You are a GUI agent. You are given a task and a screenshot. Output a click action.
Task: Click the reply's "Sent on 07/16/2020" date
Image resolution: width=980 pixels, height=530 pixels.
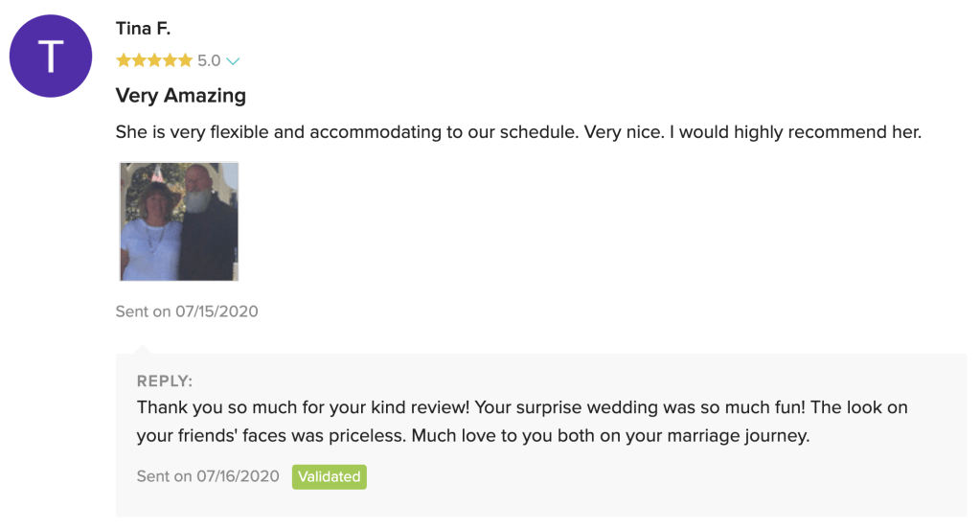(208, 476)
